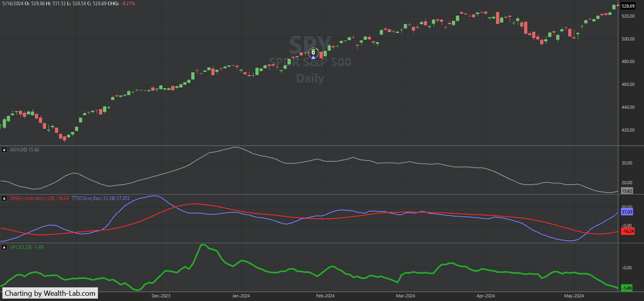Click the Apr-2024 date axis label
The height and width of the screenshot is (301, 644).
pyautogui.click(x=486, y=296)
